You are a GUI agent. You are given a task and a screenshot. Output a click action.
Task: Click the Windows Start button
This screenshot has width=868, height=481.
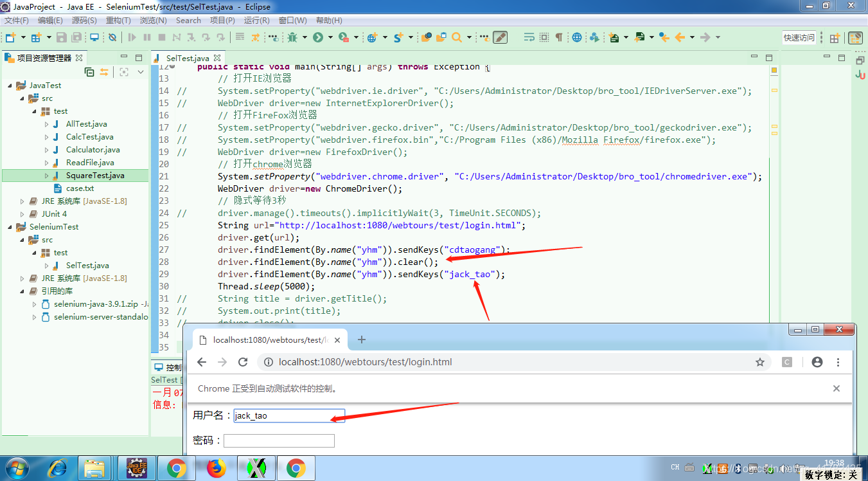click(x=17, y=467)
